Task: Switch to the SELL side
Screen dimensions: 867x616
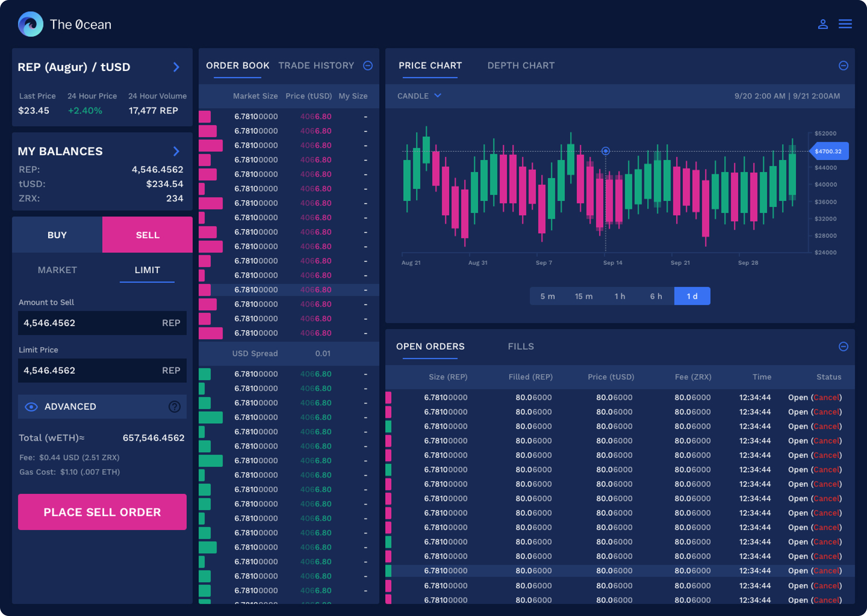Action: click(148, 235)
